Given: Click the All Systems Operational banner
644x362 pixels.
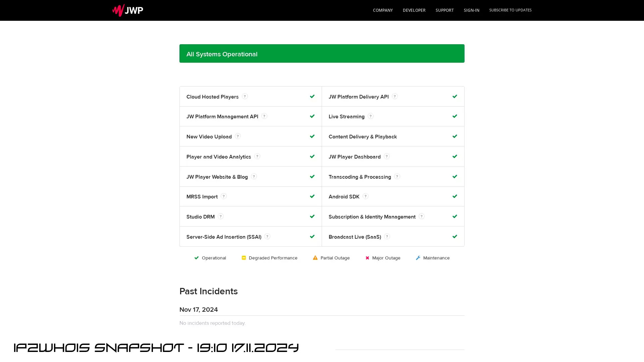Looking at the screenshot, I should click(322, 54).
